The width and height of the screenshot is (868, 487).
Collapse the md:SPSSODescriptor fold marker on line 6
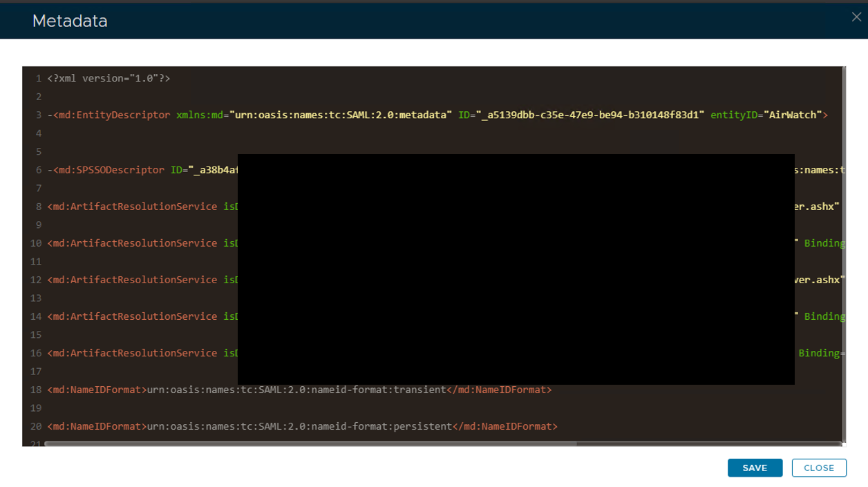pos(50,171)
